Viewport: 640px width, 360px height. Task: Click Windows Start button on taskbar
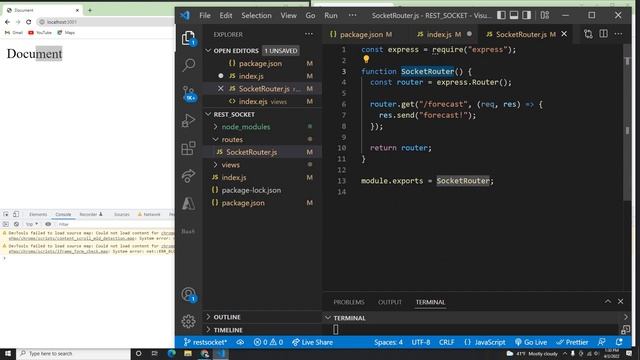point(8,353)
